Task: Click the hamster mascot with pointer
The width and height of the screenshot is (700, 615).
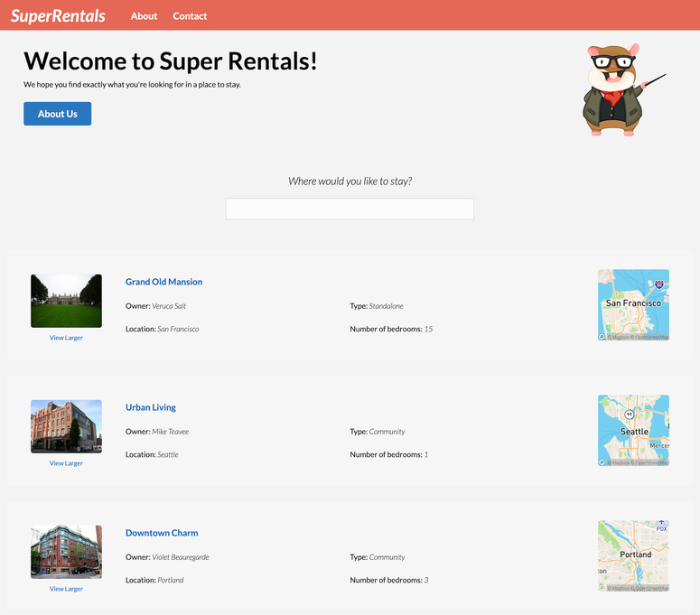Action: (622, 90)
